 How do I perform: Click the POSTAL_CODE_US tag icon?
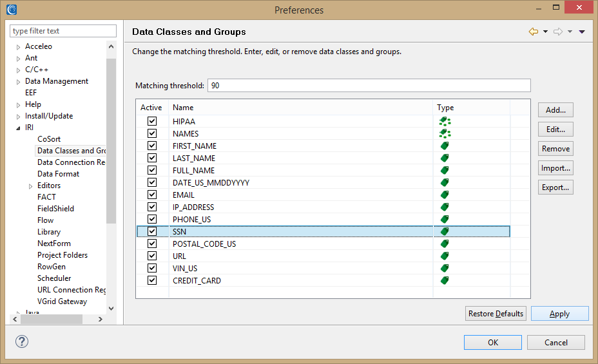[444, 244]
